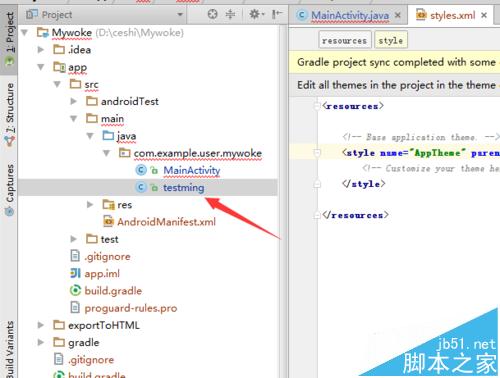This screenshot has width=500, height=378.
Task: Expand the androidTest folder
Action: [x=74, y=101]
